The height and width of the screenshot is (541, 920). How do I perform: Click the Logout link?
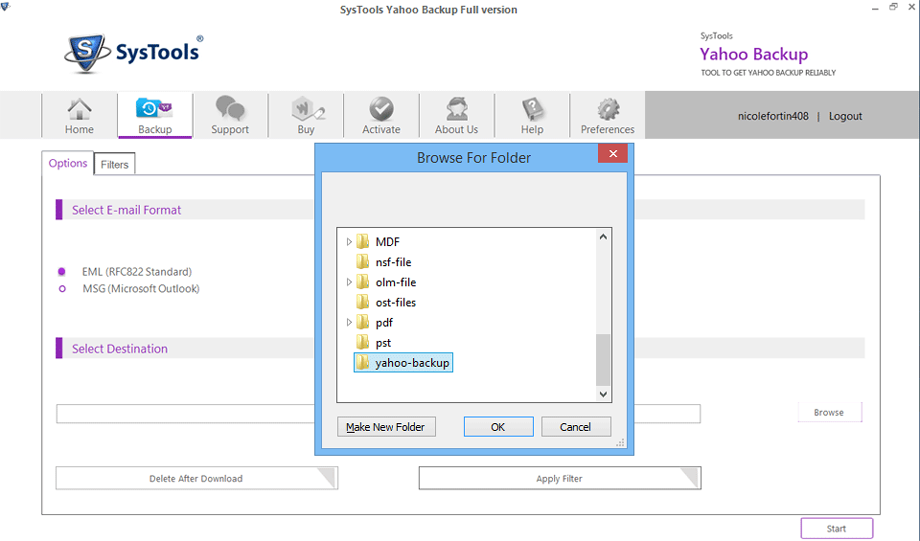(x=845, y=116)
